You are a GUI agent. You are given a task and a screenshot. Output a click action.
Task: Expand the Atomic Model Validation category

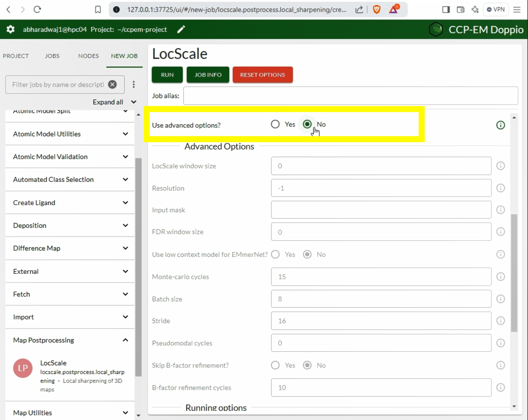coord(70,157)
